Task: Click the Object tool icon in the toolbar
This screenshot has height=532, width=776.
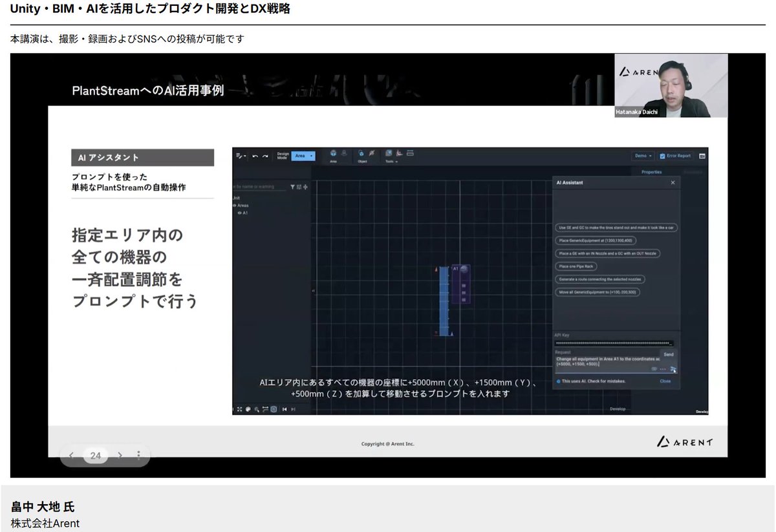Action: 361,153
